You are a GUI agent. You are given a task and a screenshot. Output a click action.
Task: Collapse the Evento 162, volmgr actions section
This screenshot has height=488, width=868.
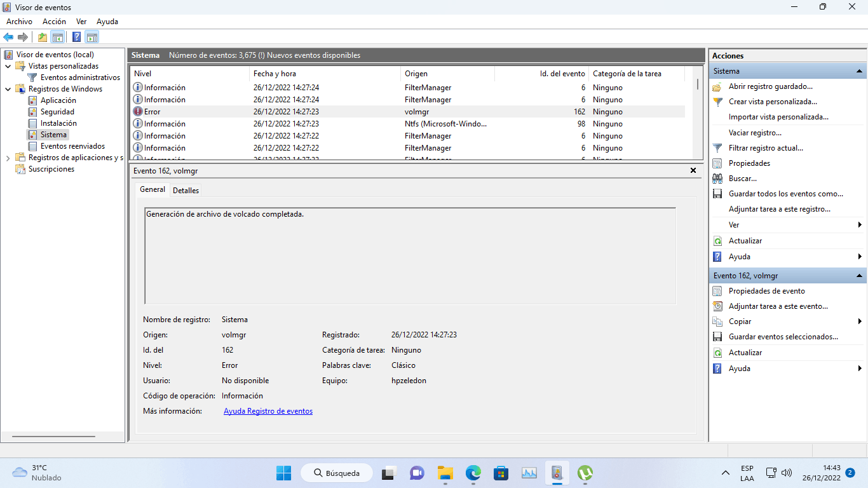pos(859,276)
